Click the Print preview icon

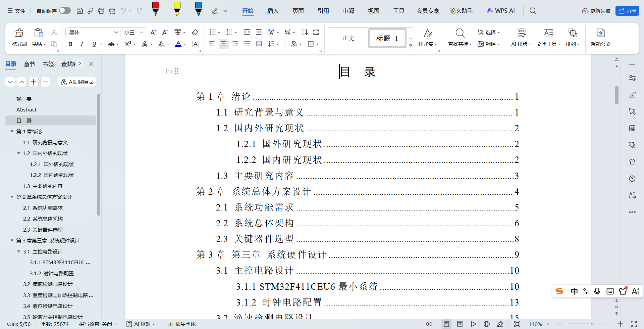pos(112,11)
